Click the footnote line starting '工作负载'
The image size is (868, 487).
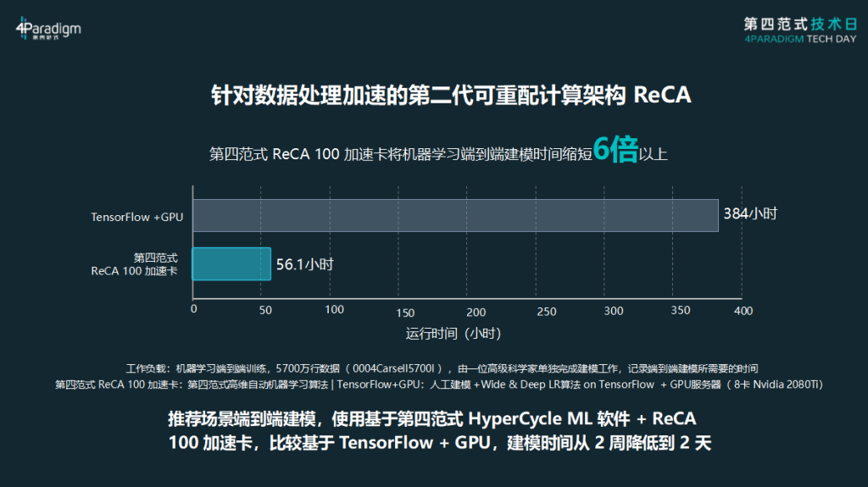click(x=442, y=368)
